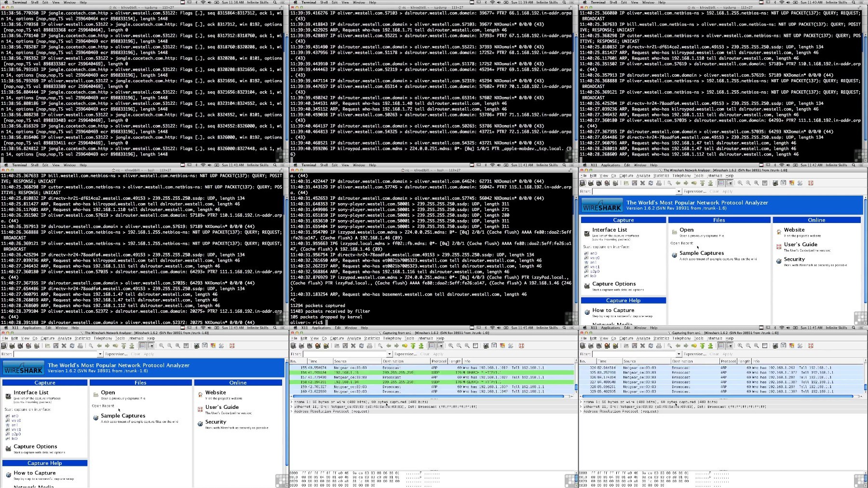Screen dimensions: 868x488
Task: Open the Filter dropdown arrow in the 11:43 AM Wireshark window
Action: 100,354
